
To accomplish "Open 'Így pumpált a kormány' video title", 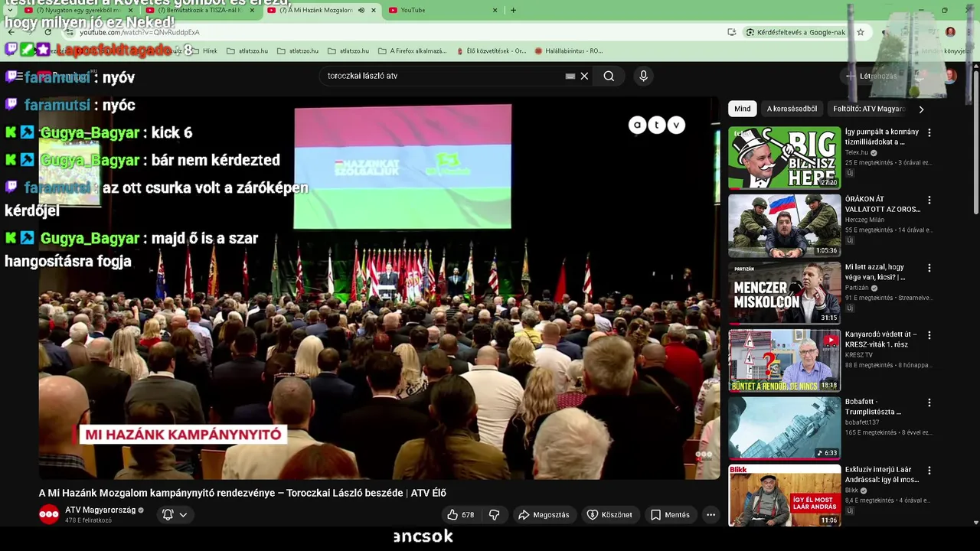I will tap(881, 137).
